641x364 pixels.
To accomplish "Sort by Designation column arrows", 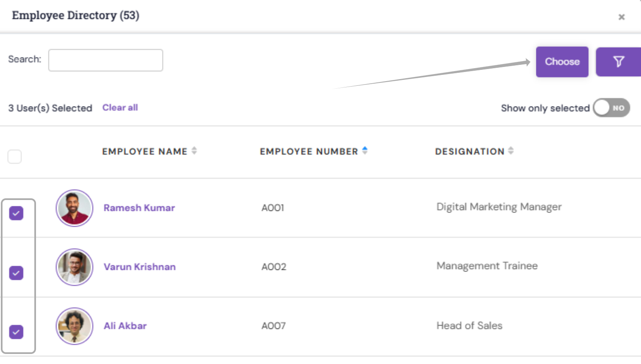I will tap(511, 151).
